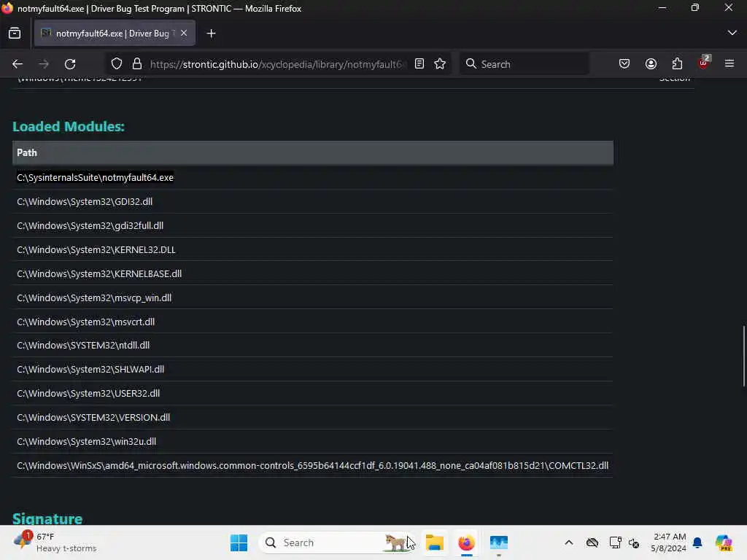747x560 pixels.
Task: Reload the current page
Action: [70, 64]
